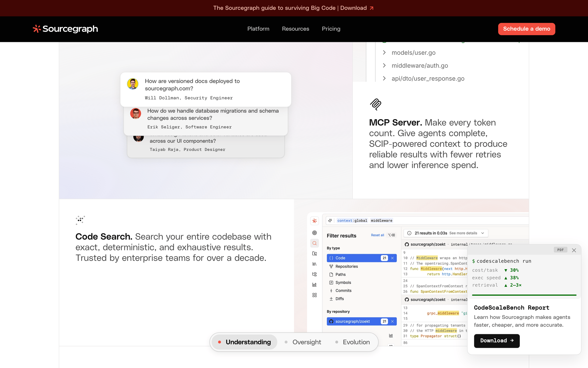Click the sparkle icon in search bar
This screenshot has width=588, height=368.
click(330, 221)
